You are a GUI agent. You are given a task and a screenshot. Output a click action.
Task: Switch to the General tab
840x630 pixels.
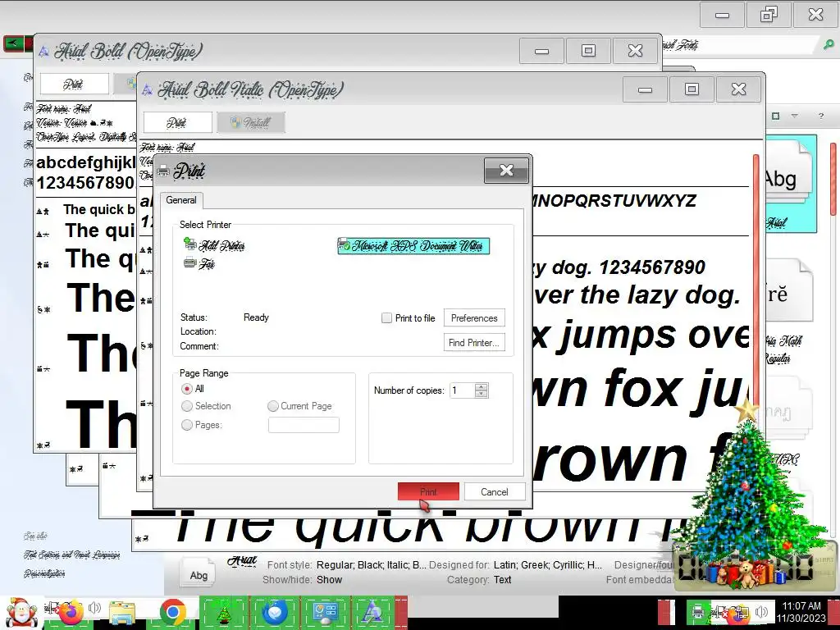coord(181,200)
